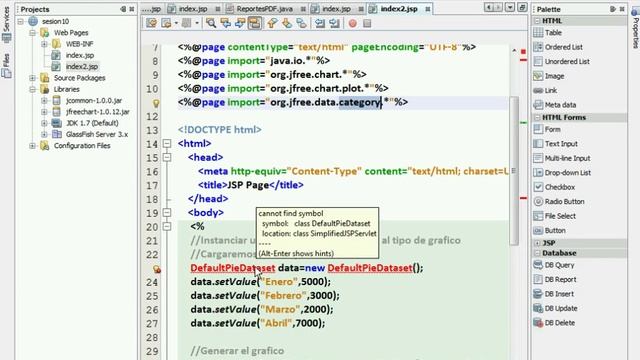This screenshot has width=640, height=360.
Task: Stop macro recording square icon
Action: 367,23
